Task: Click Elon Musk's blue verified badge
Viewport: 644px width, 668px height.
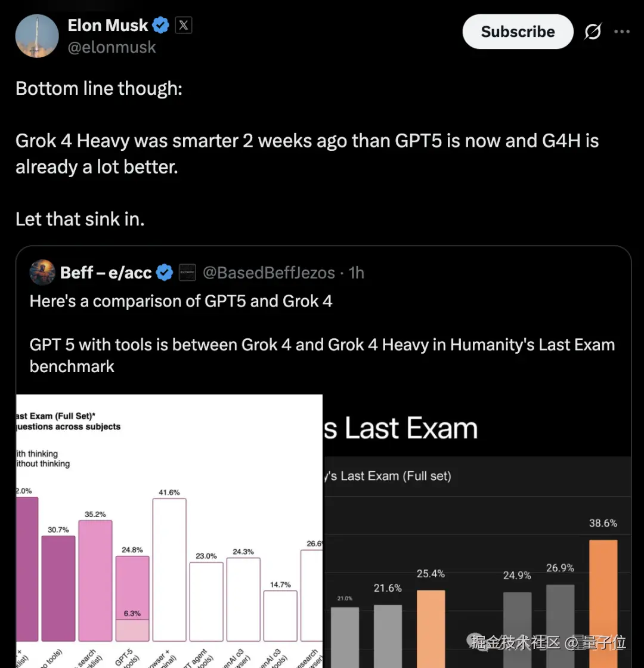Action: coord(160,25)
